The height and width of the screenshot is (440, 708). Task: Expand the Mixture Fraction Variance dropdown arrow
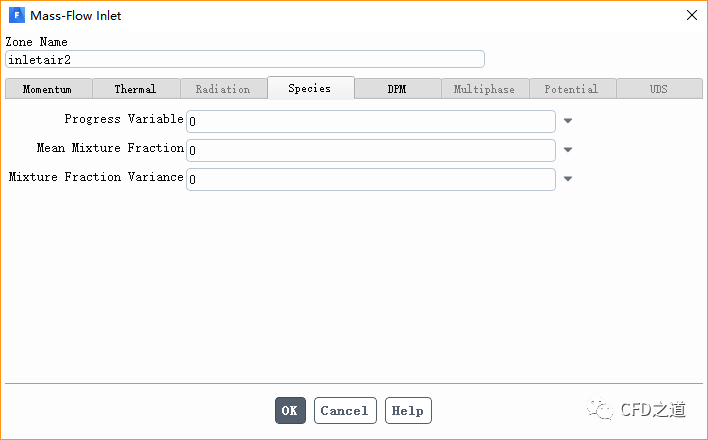coord(568,180)
